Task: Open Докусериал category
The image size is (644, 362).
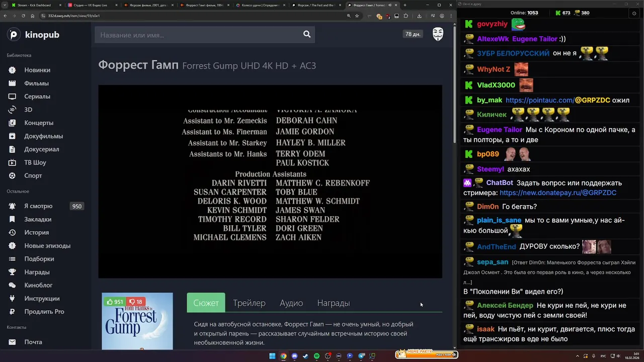Action: [x=41, y=149]
